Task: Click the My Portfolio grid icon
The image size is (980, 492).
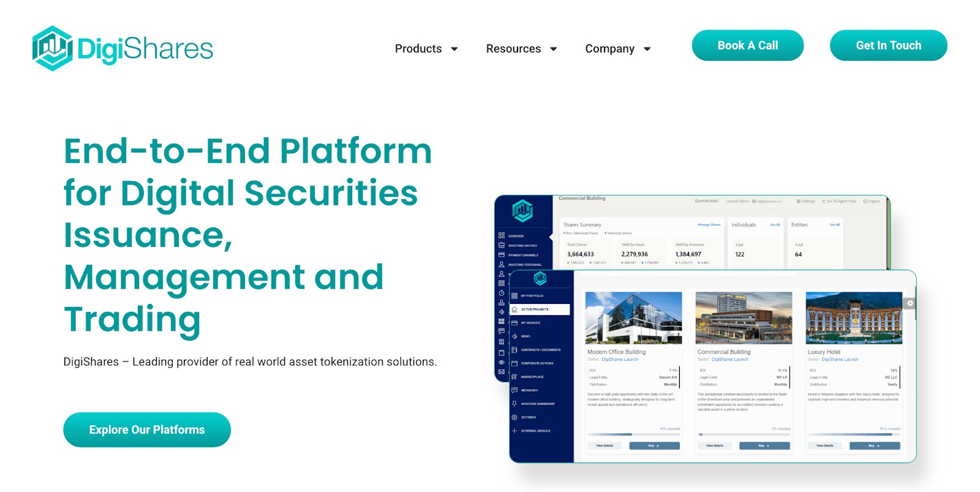Action: (x=514, y=296)
